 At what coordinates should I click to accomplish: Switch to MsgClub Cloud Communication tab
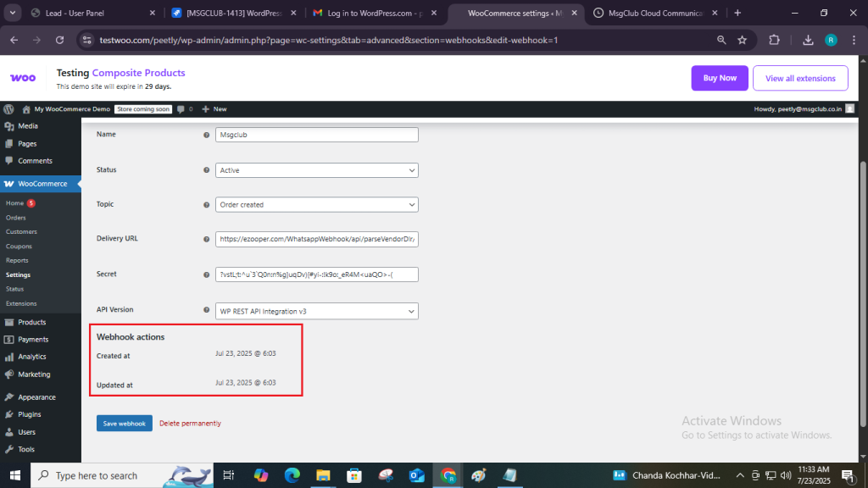[x=655, y=13]
